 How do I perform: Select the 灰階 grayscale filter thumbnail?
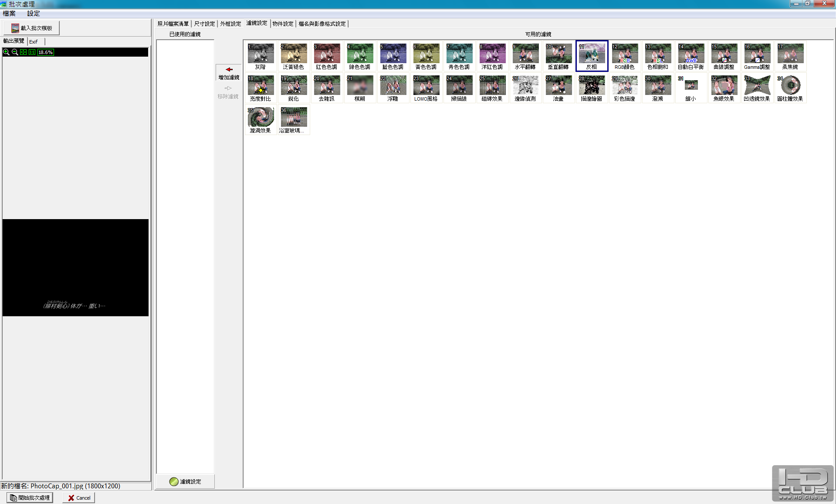261,57
